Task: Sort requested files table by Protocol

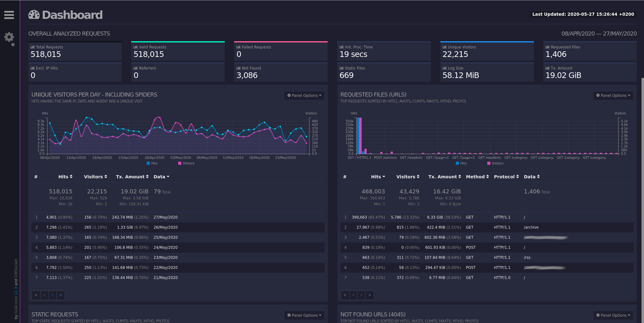Action: (x=506, y=177)
